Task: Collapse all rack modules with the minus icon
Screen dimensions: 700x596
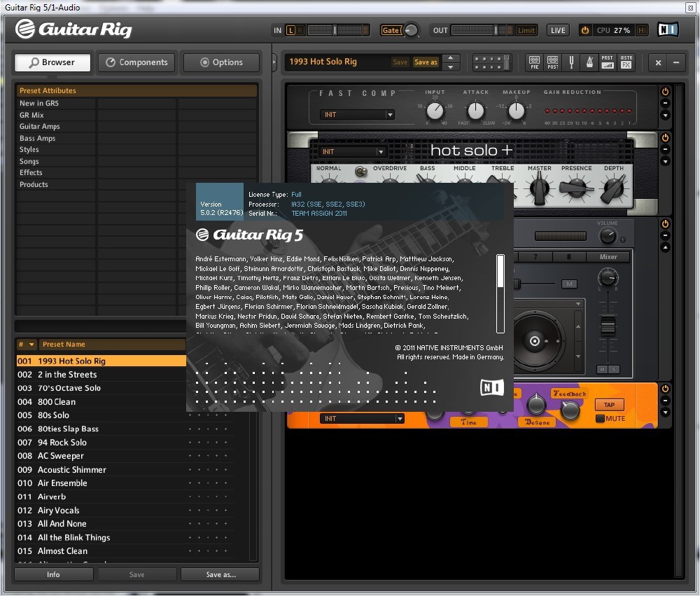Action: click(676, 62)
